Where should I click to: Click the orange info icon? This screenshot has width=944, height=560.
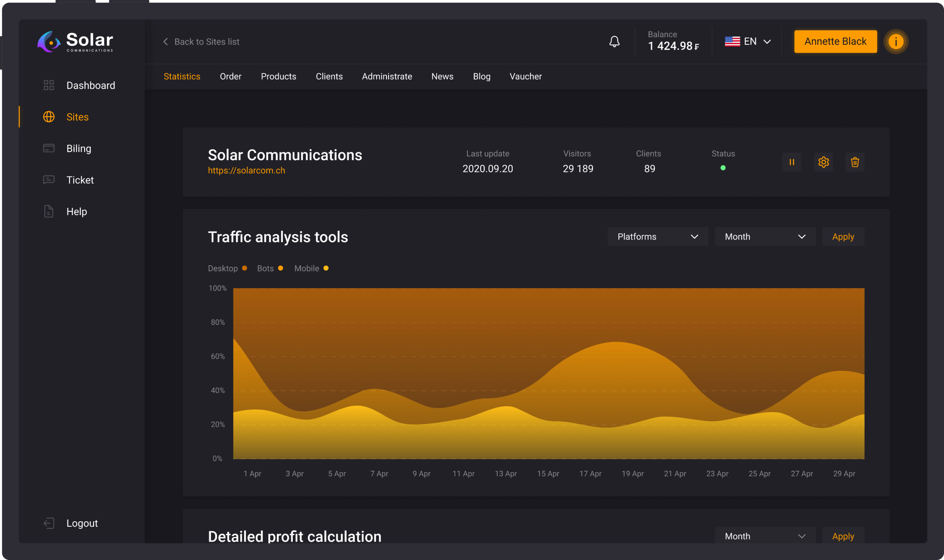tap(896, 42)
